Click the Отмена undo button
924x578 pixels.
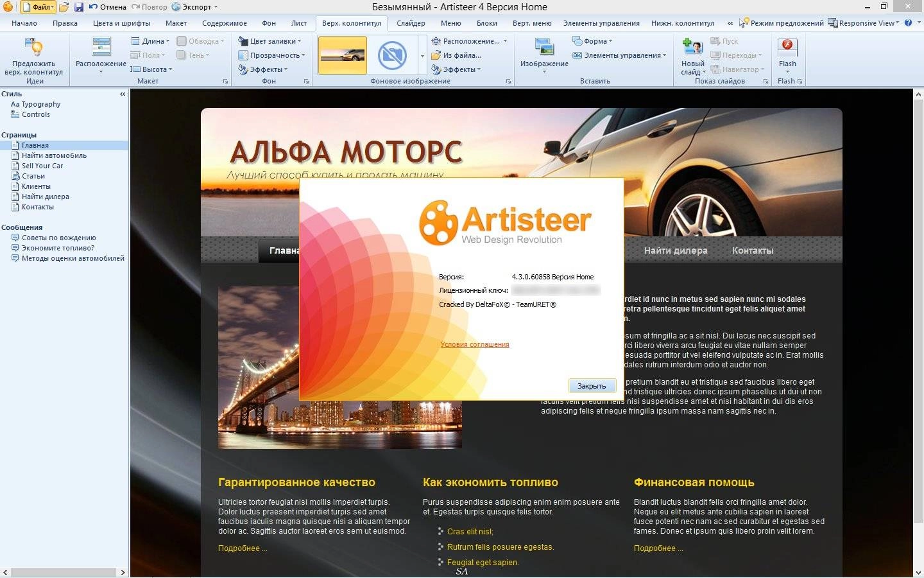click(x=107, y=7)
